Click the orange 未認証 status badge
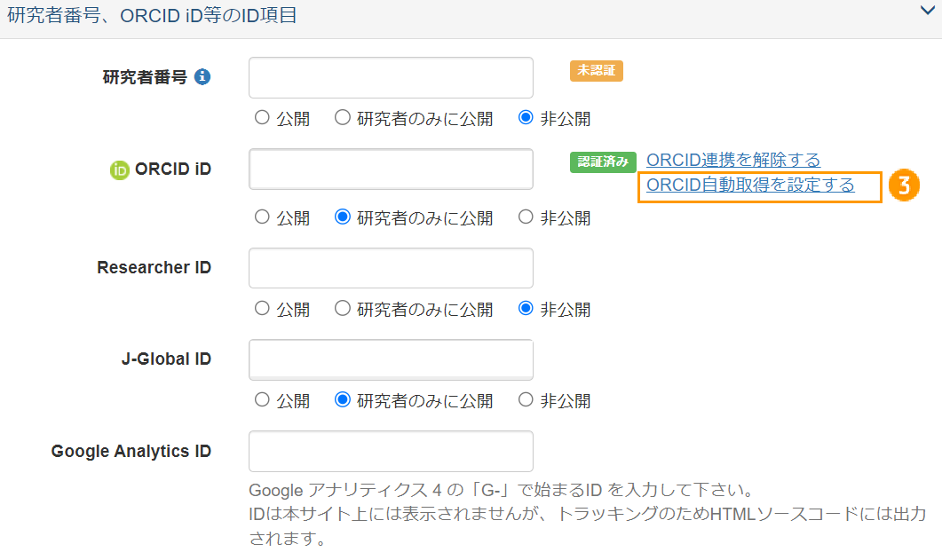This screenshot has width=942, height=560. (x=596, y=71)
